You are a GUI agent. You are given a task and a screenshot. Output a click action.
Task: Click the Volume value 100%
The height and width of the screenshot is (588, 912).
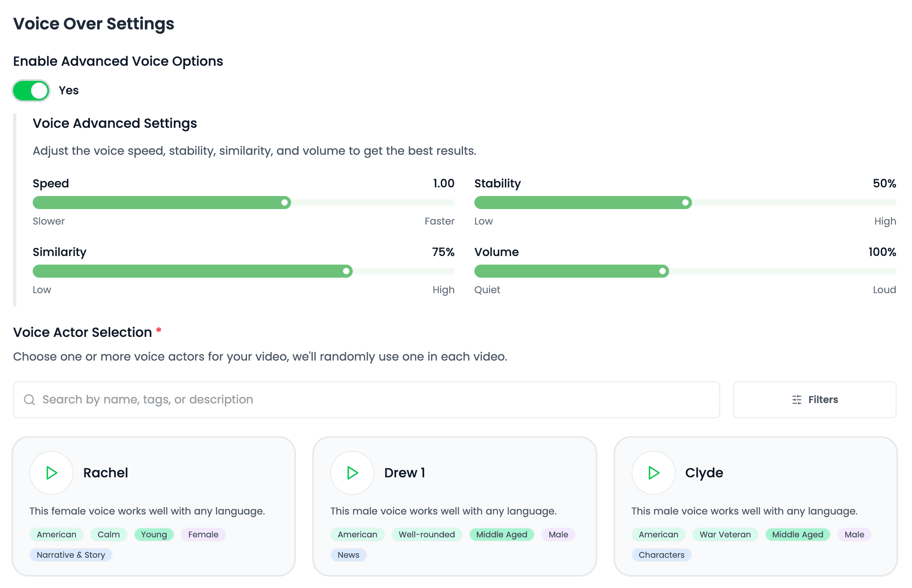coord(882,252)
